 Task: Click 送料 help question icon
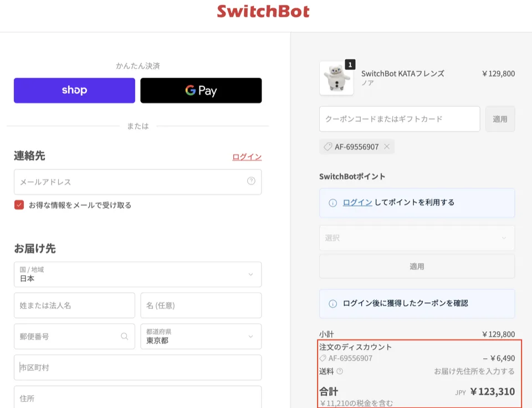pos(340,371)
